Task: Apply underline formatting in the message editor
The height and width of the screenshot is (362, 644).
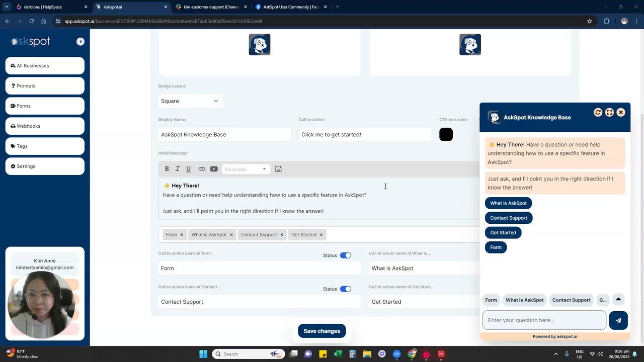Action: click(189, 169)
